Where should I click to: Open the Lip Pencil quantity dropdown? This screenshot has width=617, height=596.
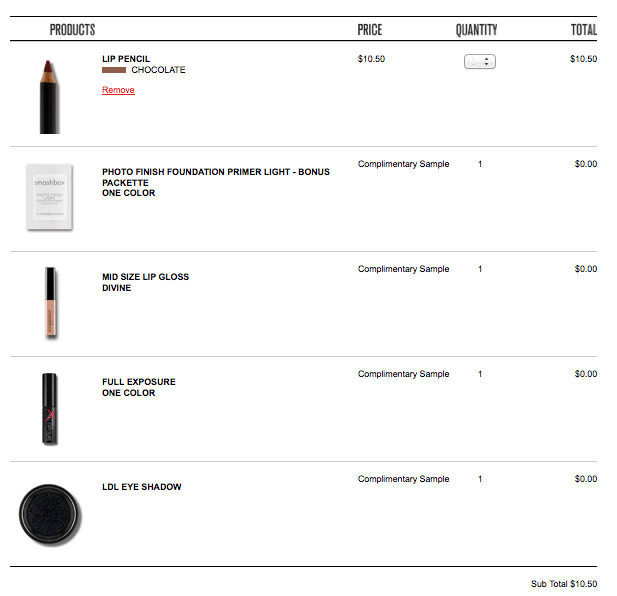pyautogui.click(x=480, y=62)
